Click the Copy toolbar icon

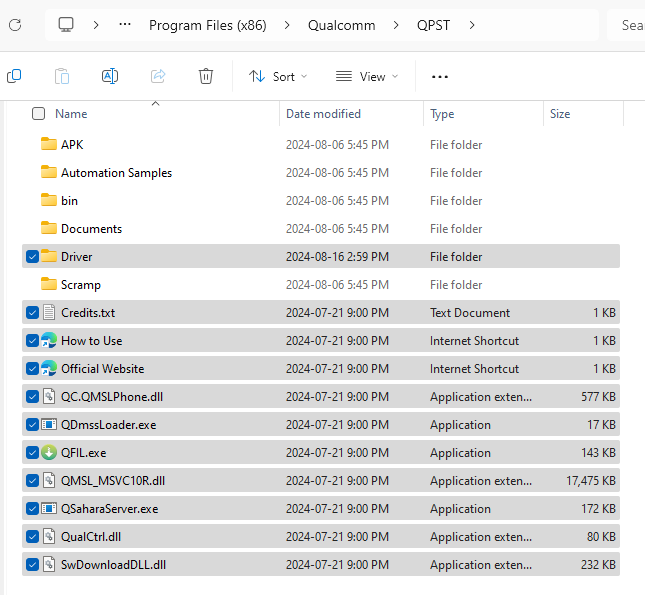[x=14, y=76]
